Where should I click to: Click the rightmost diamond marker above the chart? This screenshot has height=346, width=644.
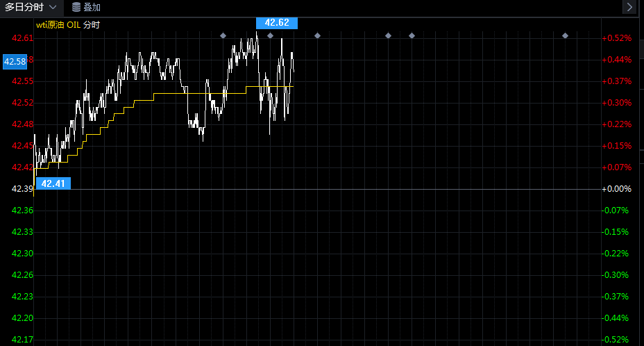(565, 36)
